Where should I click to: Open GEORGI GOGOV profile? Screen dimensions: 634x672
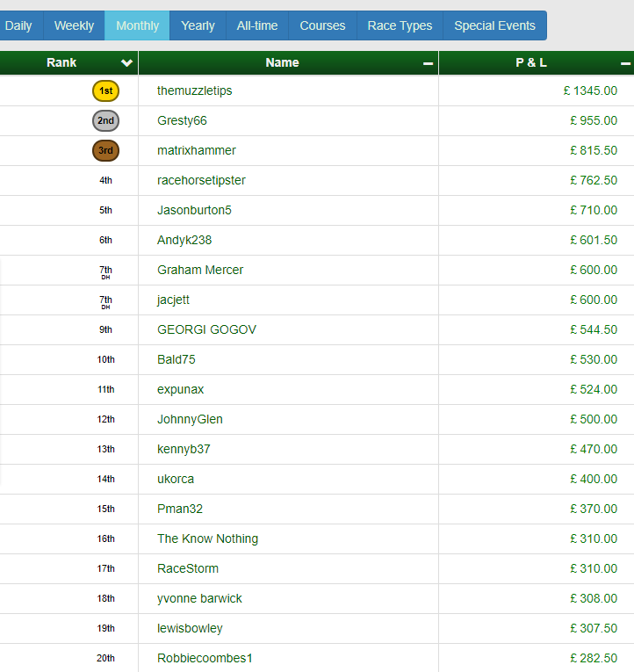point(206,330)
